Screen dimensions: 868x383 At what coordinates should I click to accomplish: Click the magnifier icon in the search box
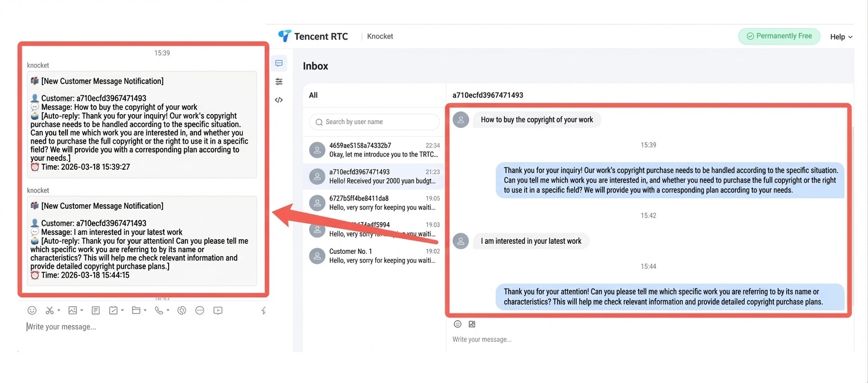click(319, 122)
